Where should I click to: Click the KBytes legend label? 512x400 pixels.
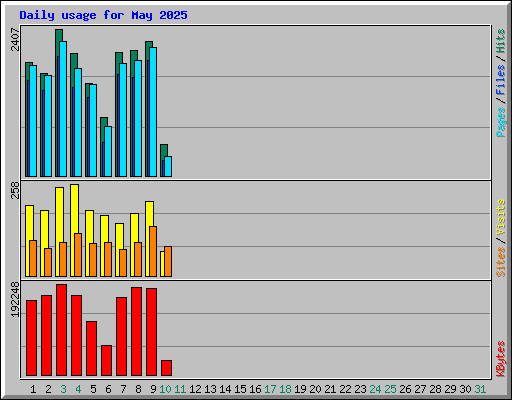point(500,359)
